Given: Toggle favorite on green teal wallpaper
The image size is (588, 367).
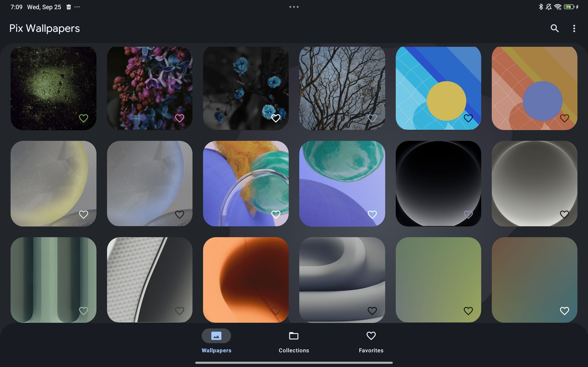Looking at the screenshot, I should point(83,310).
